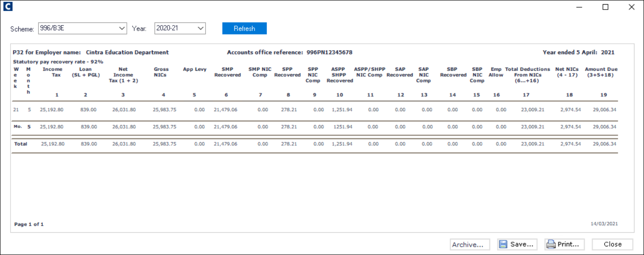Click the Close button at the bottom right
The width and height of the screenshot is (644, 255).
tap(612, 245)
